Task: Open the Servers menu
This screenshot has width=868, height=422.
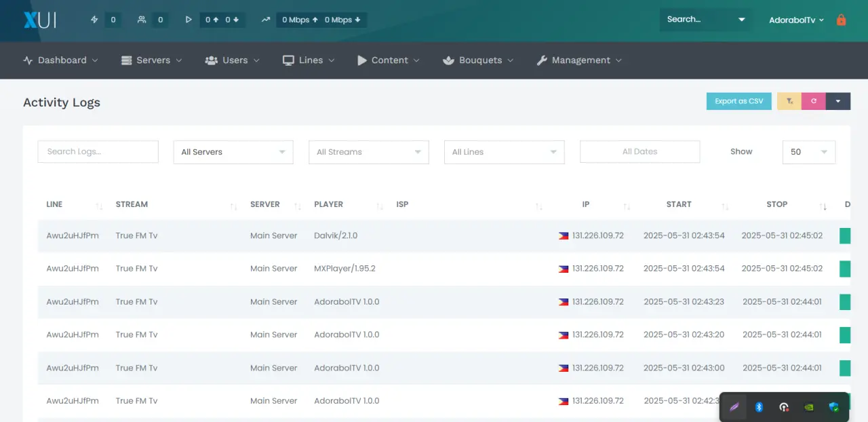Action: (152, 60)
